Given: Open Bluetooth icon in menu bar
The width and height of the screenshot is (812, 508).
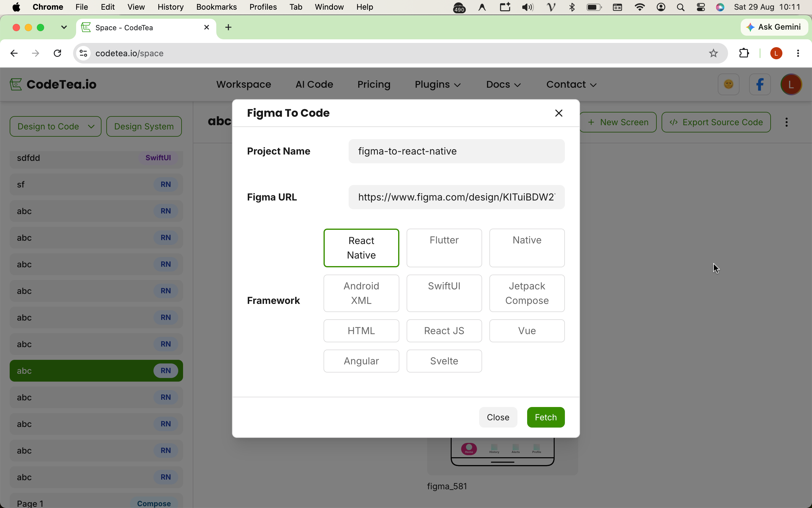Looking at the screenshot, I should click(x=572, y=7).
